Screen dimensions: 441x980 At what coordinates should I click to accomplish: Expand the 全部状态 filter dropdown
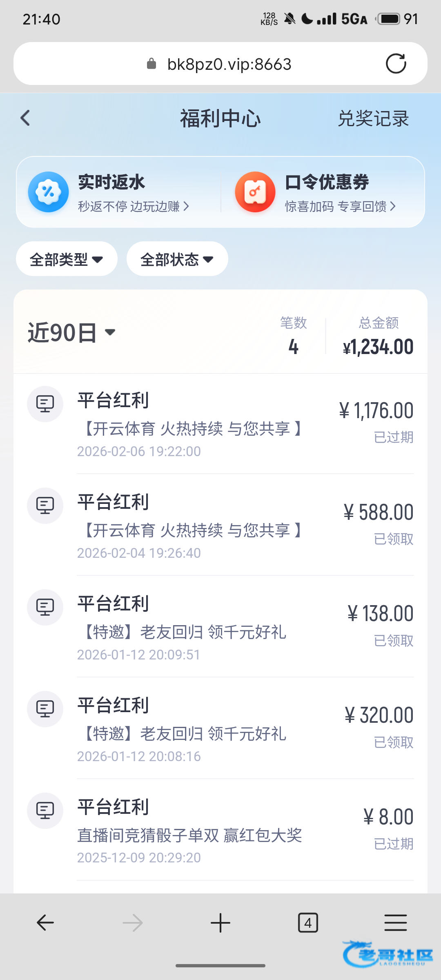coord(177,259)
